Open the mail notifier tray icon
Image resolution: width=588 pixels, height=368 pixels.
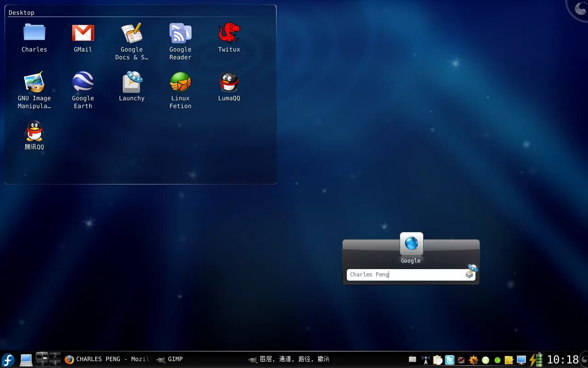tap(461, 360)
